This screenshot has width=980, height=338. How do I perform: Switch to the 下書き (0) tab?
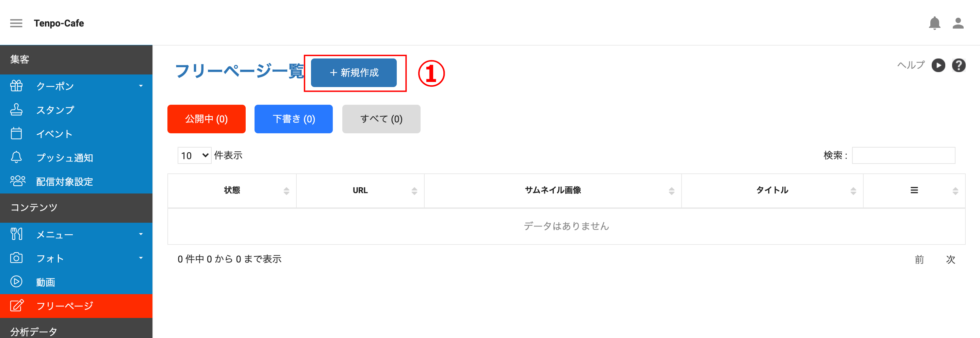click(294, 119)
